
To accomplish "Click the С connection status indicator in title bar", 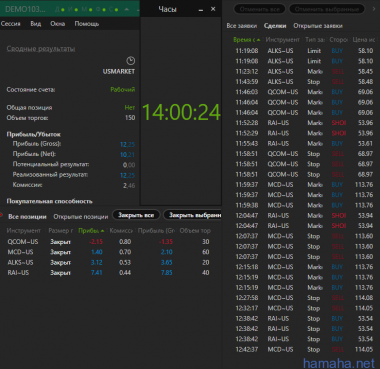I will (114, 9).
